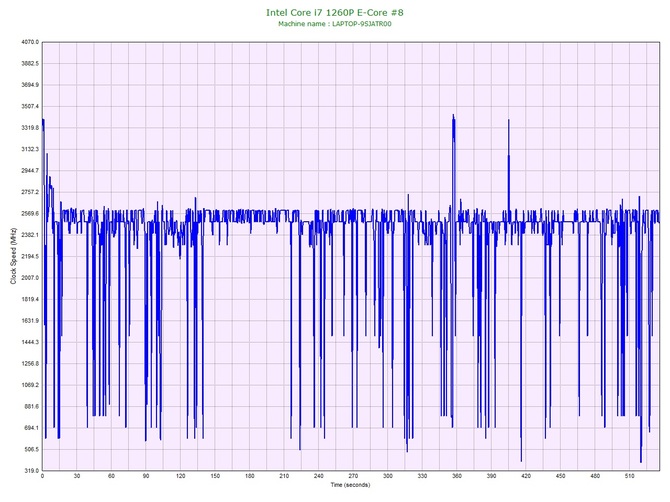
Task: Click the 1069.2 y-axis value
Action: pos(30,385)
